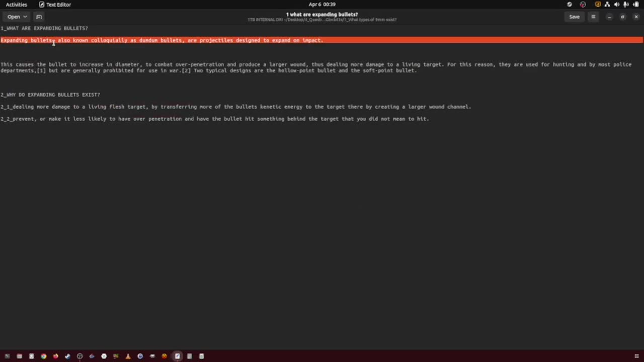This screenshot has height=362, width=644.
Task: Click heading '2_WHY DO EXPANDING BULLETS EXIST?'
Action: click(x=50, y=95)
